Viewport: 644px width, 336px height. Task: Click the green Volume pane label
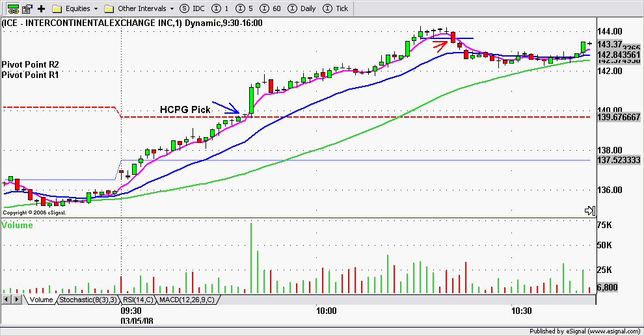[18, 226]
